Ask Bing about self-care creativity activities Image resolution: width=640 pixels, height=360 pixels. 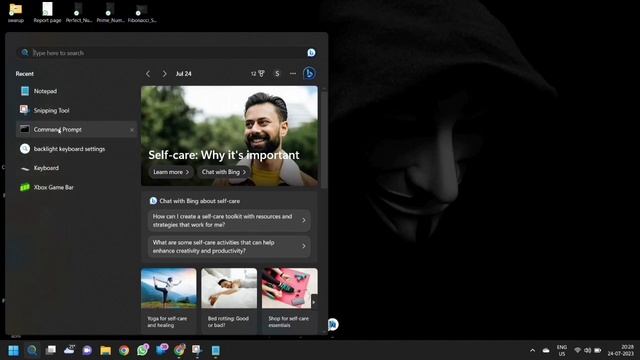[229, 247]
